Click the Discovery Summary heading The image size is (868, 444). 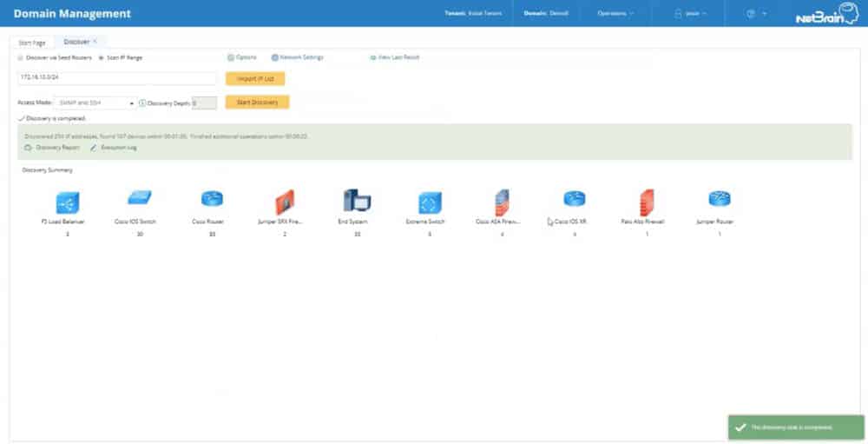click(x=47, y=170)
